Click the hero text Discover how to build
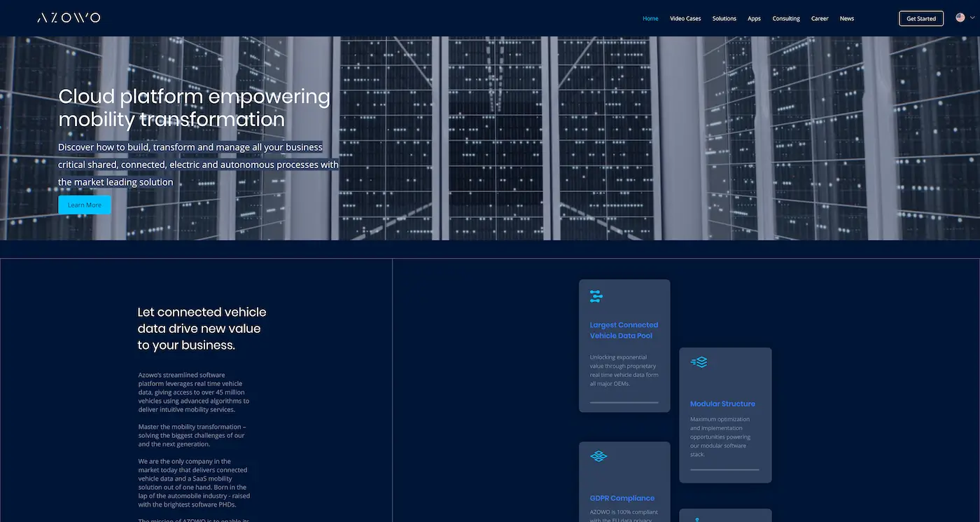This screenshot has width=980, height=522. click(x=198, y=165)
